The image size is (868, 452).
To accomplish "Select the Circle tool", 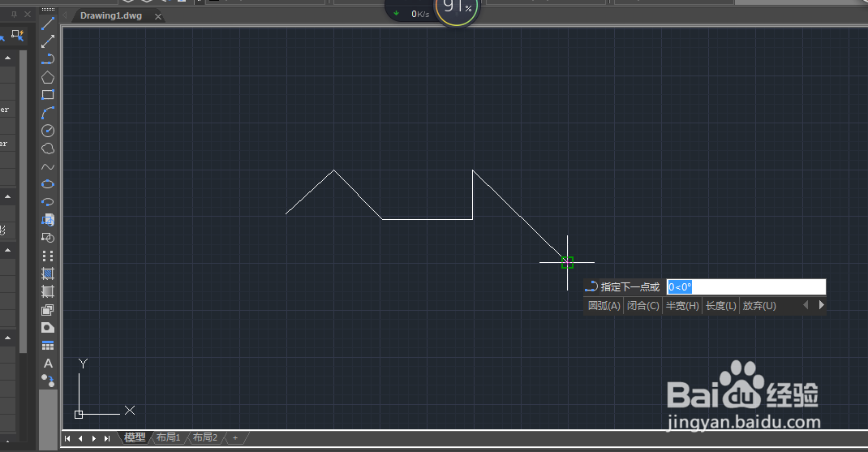I will click(x=48, y=131).
